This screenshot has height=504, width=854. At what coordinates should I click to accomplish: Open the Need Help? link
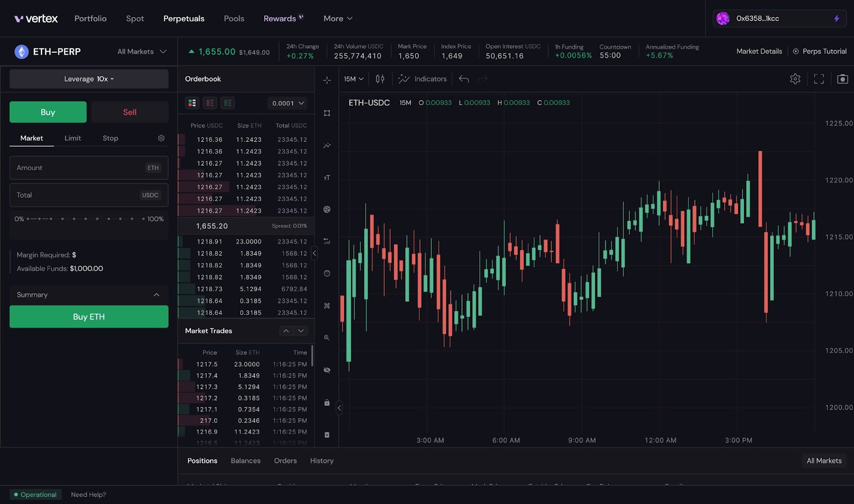89,495
